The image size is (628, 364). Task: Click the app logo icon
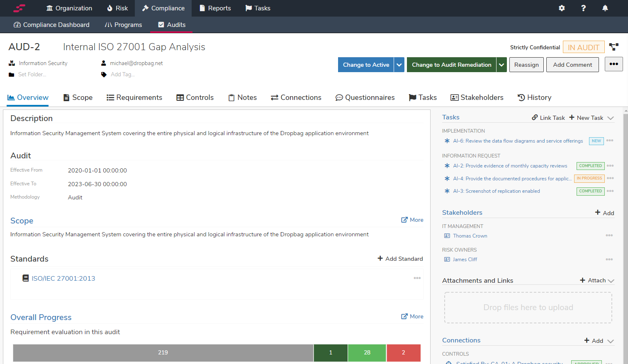19,8
